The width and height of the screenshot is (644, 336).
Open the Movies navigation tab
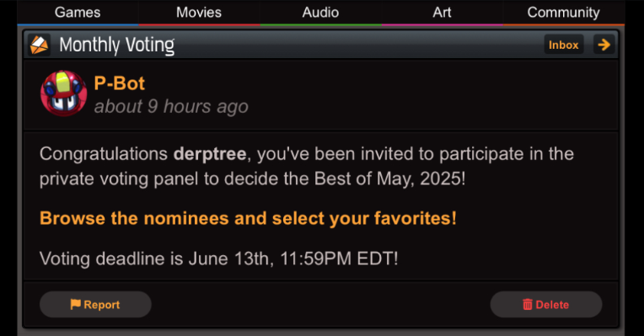pos(199,13)
